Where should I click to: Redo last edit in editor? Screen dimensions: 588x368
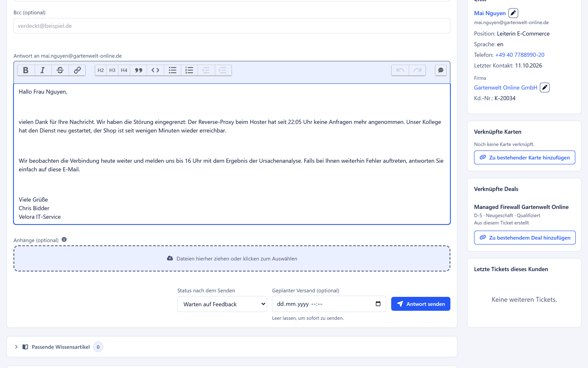(417, 70)
